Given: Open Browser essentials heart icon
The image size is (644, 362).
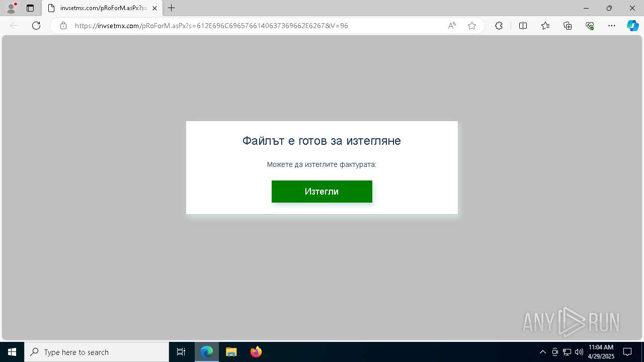Looking at the screenshot, I should [x=590, y=26].
